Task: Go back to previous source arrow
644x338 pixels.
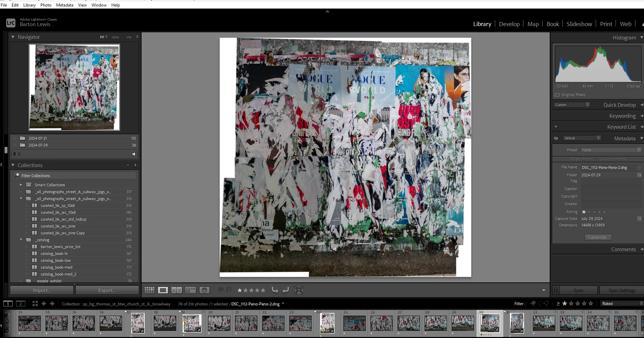Action: tap(44, 304)
